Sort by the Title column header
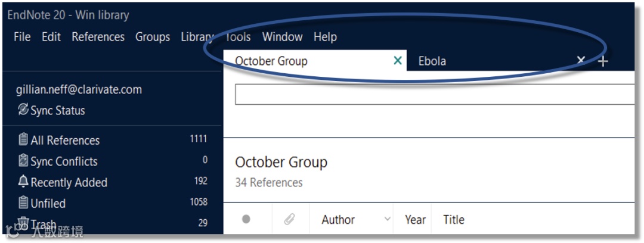 pyautogui.click(x=453, y=220)
